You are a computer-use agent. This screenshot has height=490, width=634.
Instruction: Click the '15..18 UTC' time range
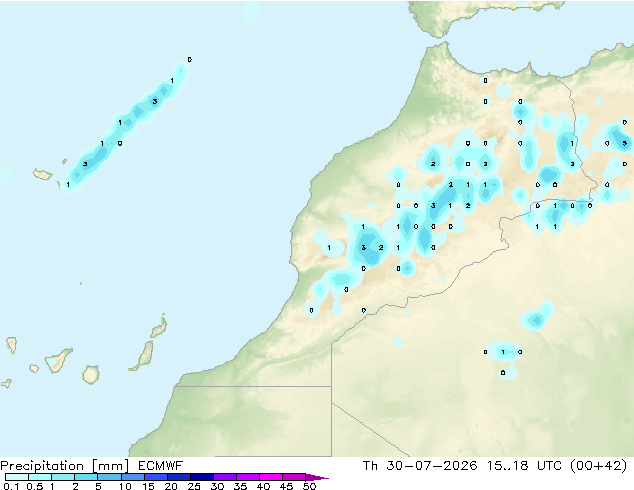coord(524,466)
